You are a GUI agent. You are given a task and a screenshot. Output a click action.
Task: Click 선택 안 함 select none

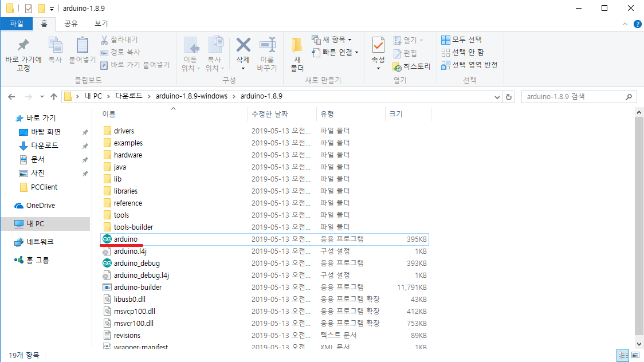point(463,52)
